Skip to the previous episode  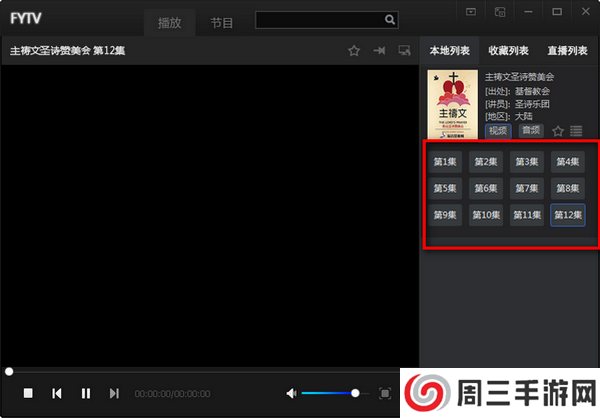57,394
